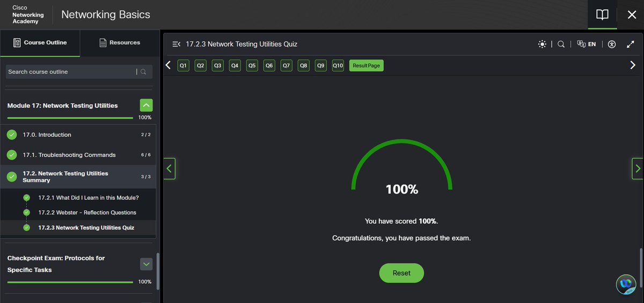
Task: Go to question Q9
Action: coord(320,65)
